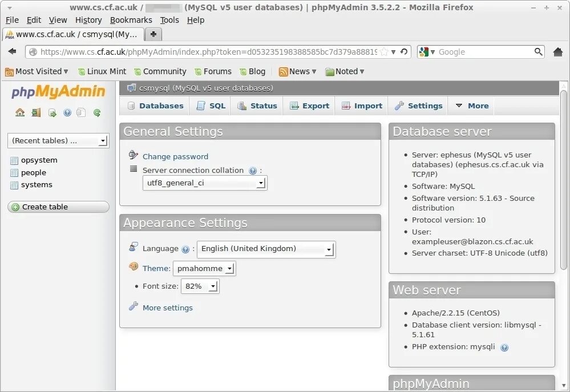Screen dimensions: 570x392
Task: Click the people table icon
Action: coord(14,173)
